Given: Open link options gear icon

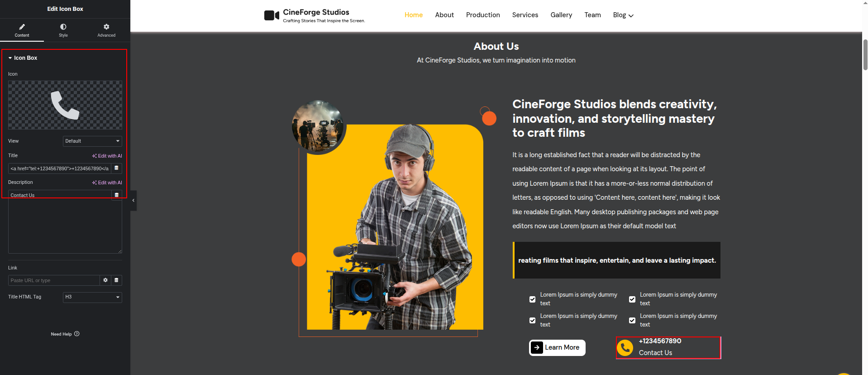Looking at the screenshot, I should 105,280.
